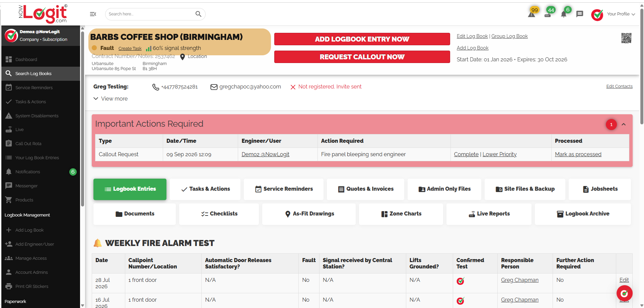The image size is (644, 308).
Task: Click ADD LOGBOOK ENTRY NOW button
Action: [x=362, y=39]
